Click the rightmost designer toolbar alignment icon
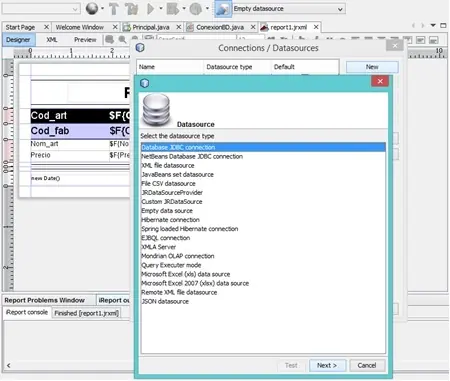 tap(433, 40)
